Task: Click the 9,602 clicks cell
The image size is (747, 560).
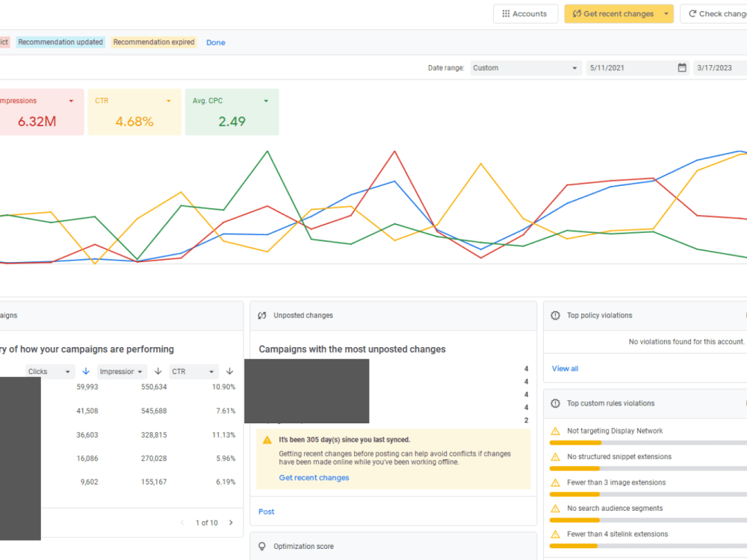Action: (89, 482)
